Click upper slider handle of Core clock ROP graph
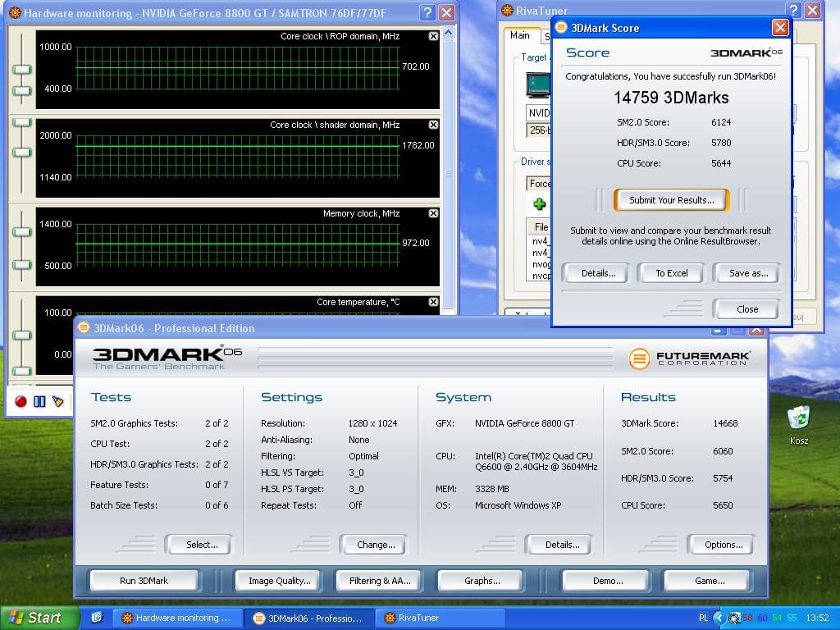The height and width of the screenshot is (630, 840). point(22,70)
